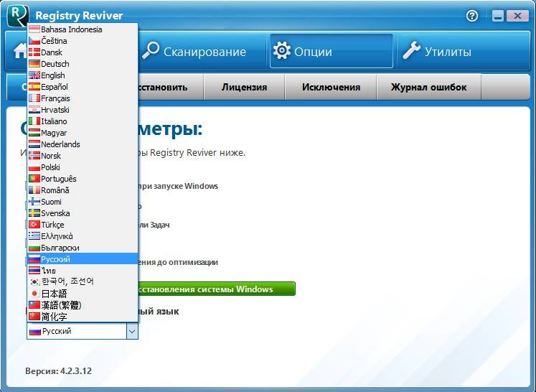Choose Bahasa Indonesia from language list
Viewport: 536px width, 392px height.
83,29
